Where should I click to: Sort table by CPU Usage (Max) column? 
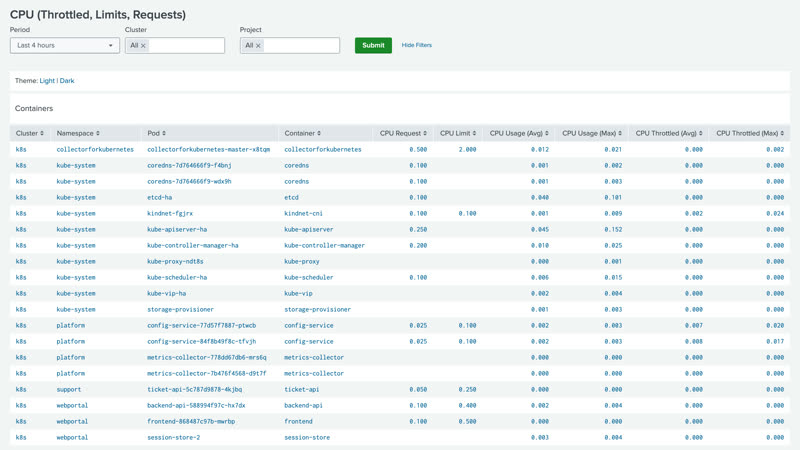[x=592, y=133]
